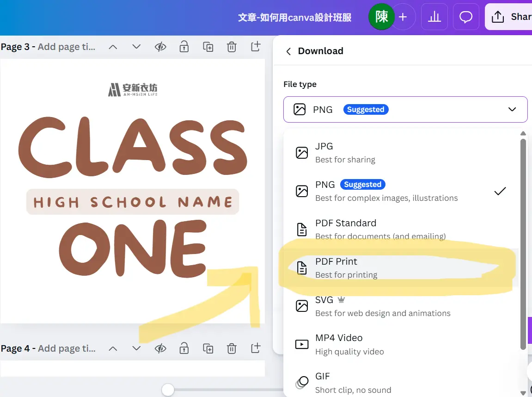
Task: Click the plus icon to add collaborators
Action: coord(403,18)
